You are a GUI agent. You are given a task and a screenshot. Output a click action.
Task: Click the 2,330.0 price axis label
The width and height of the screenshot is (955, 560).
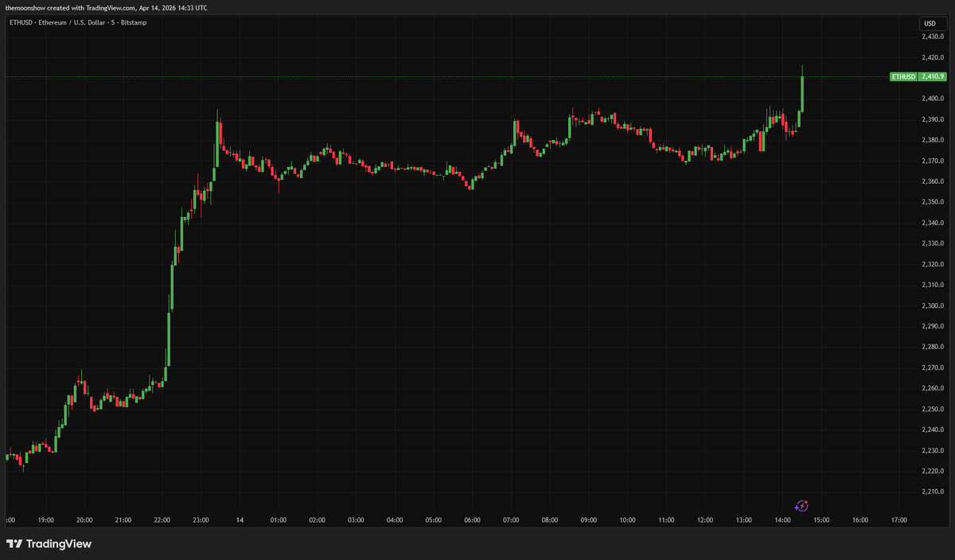933,243
